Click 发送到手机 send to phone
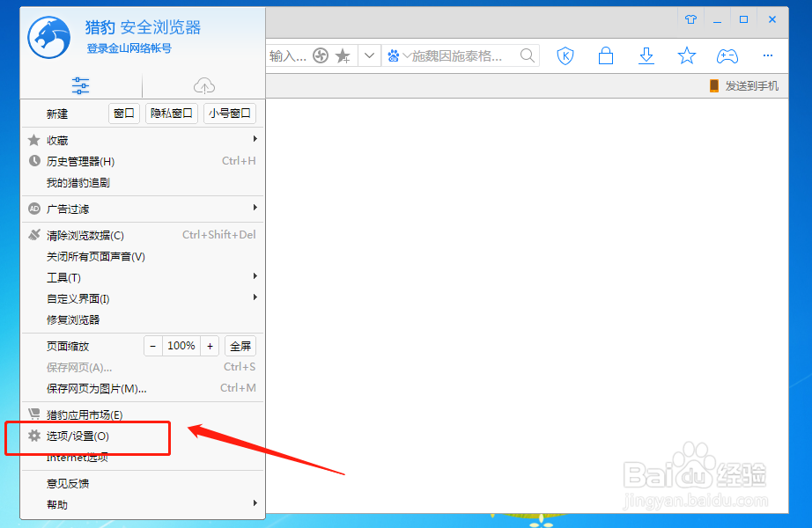The width and height of the screenshot is (812, 528). pyautogui.click(x=751, y=86)
